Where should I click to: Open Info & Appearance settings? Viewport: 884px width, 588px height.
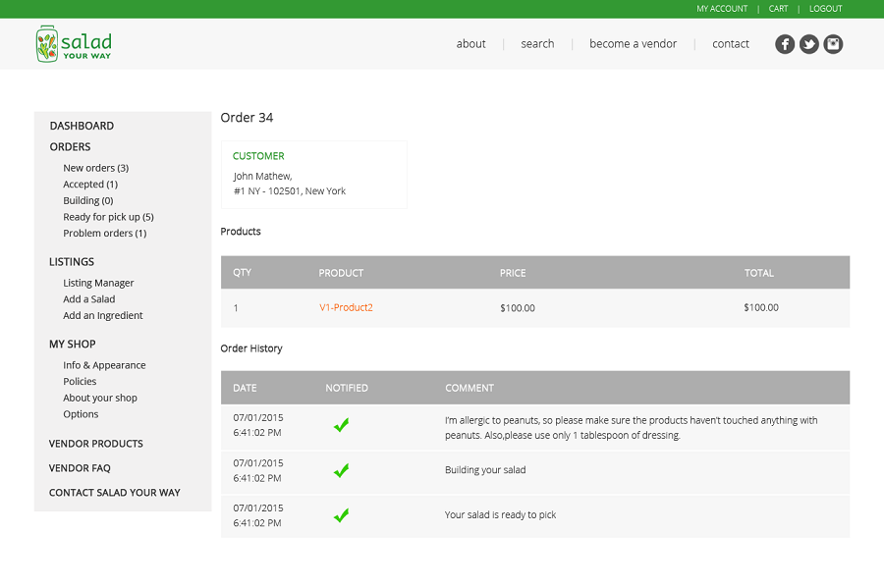(x=104, y=365)
